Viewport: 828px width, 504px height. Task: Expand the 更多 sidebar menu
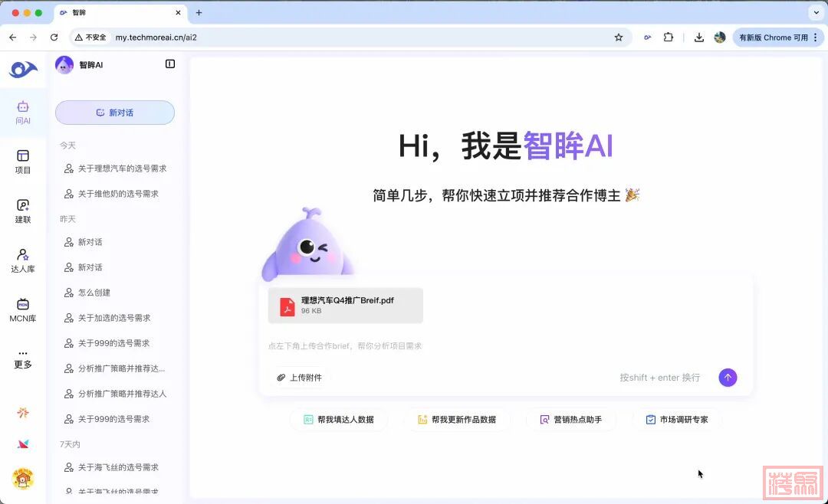pos(23,359)
